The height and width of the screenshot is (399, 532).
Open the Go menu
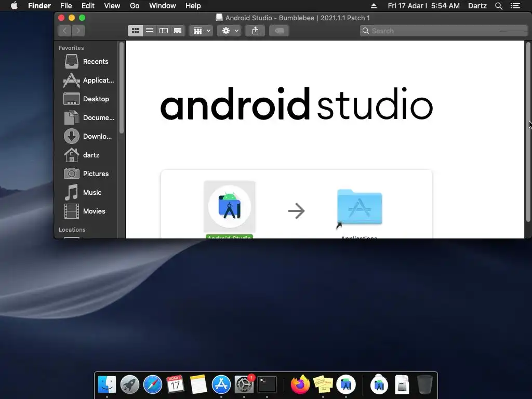pos(135,6)
